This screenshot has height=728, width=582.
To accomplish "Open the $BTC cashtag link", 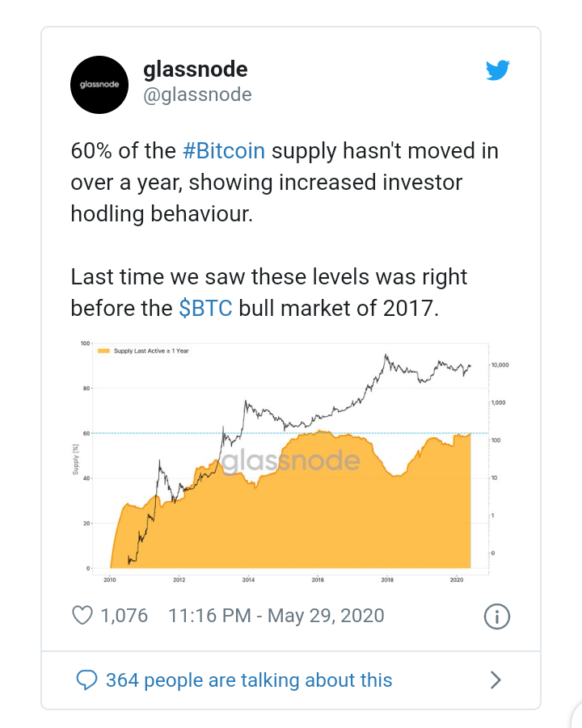I will [206, 309].
